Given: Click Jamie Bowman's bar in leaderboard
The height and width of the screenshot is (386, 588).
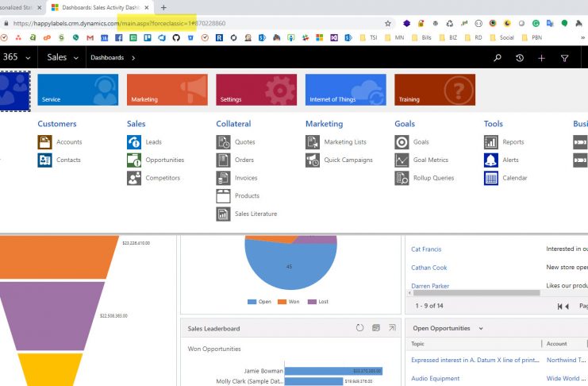Looking at the screenshot, I should coord(333,371).
